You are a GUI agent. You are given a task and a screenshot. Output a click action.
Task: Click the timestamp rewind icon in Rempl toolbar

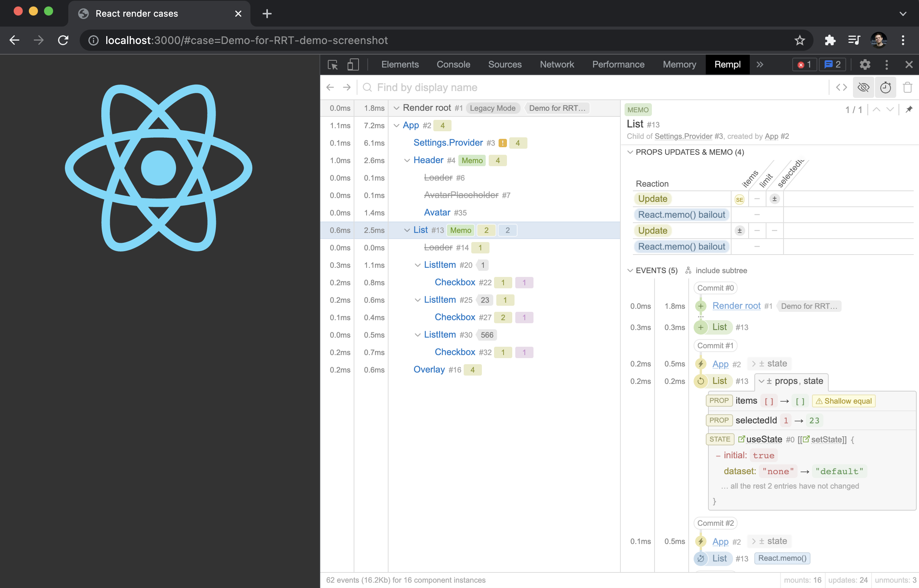[x=886, y=88]
